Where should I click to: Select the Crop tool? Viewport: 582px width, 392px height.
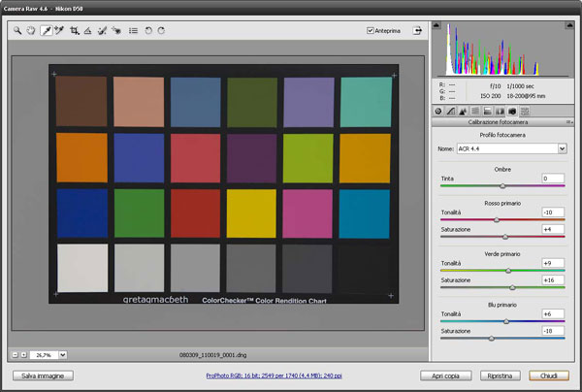point(75,31)
